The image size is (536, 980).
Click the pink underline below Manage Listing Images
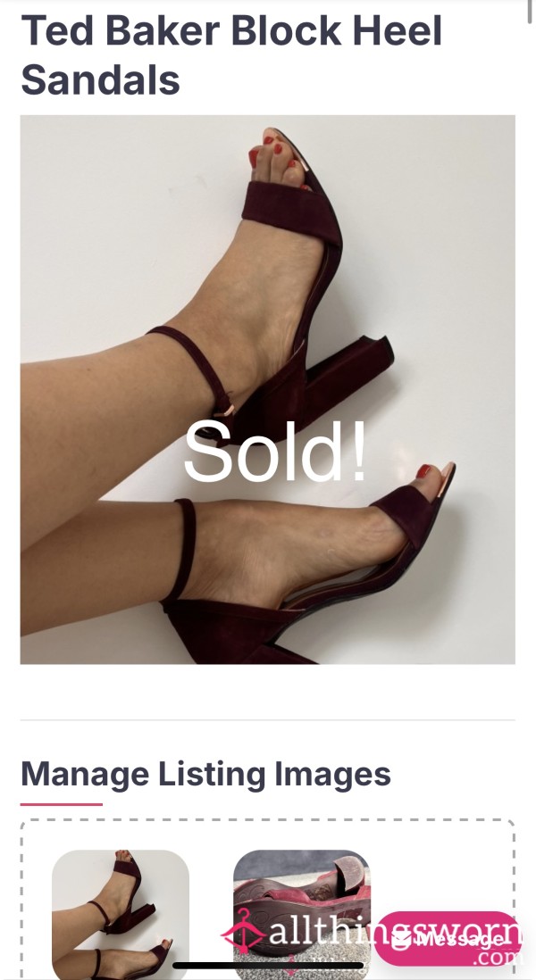[x=62, y=804]
